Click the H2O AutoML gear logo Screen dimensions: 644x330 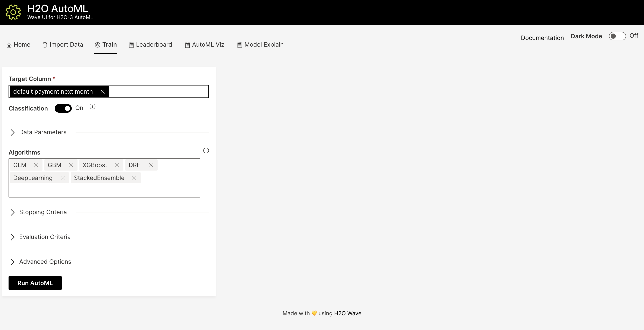(13, 12)
